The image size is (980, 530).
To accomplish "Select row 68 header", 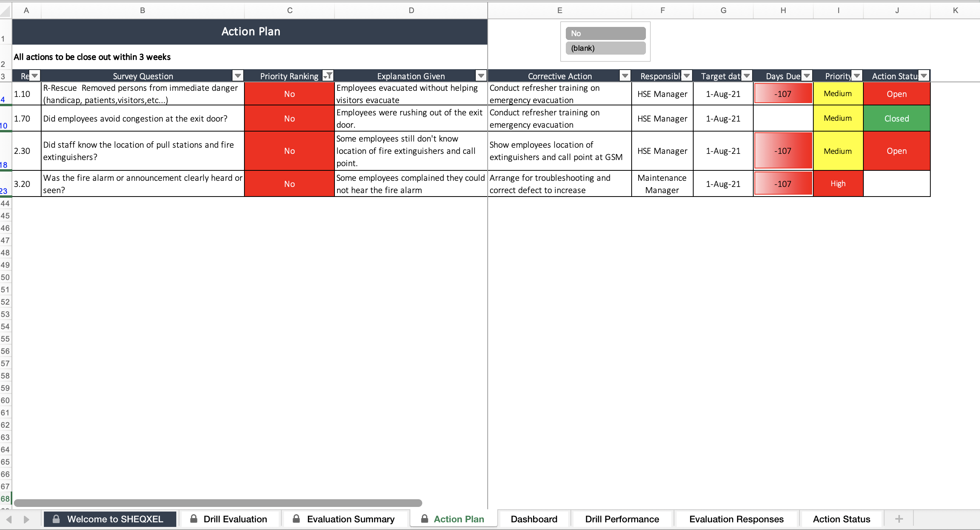I will 5,499.
